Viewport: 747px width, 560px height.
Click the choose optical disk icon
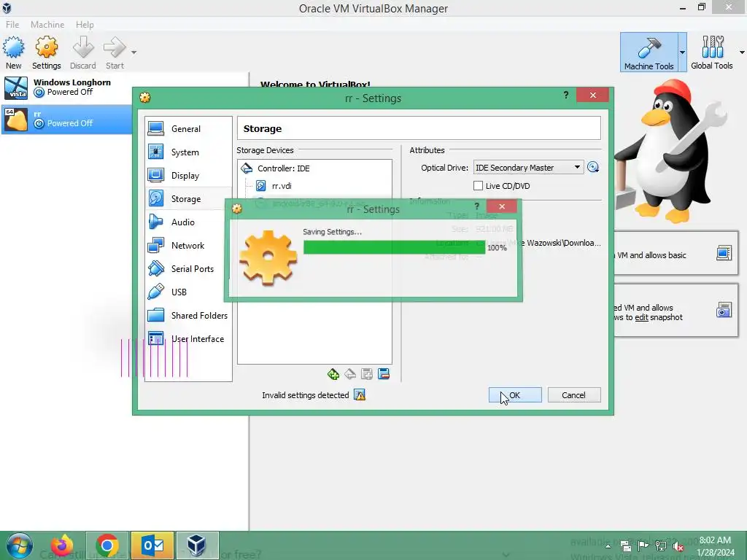[593, 167]
